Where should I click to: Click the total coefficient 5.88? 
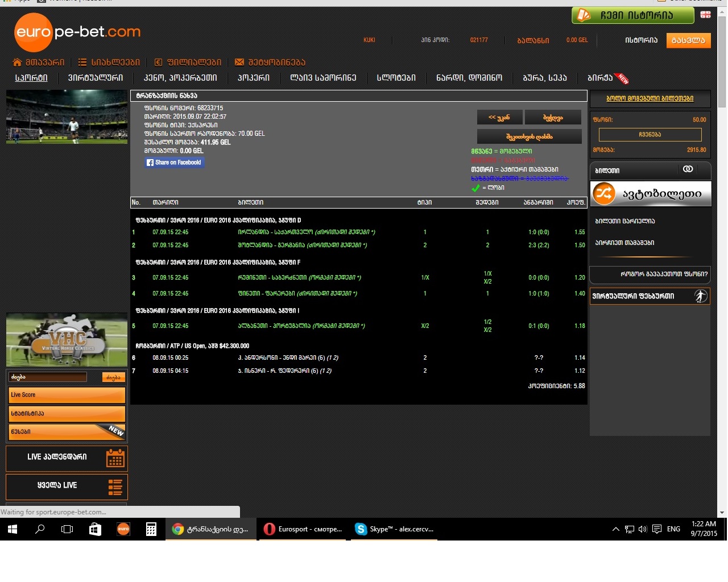[x=580, y=386]
